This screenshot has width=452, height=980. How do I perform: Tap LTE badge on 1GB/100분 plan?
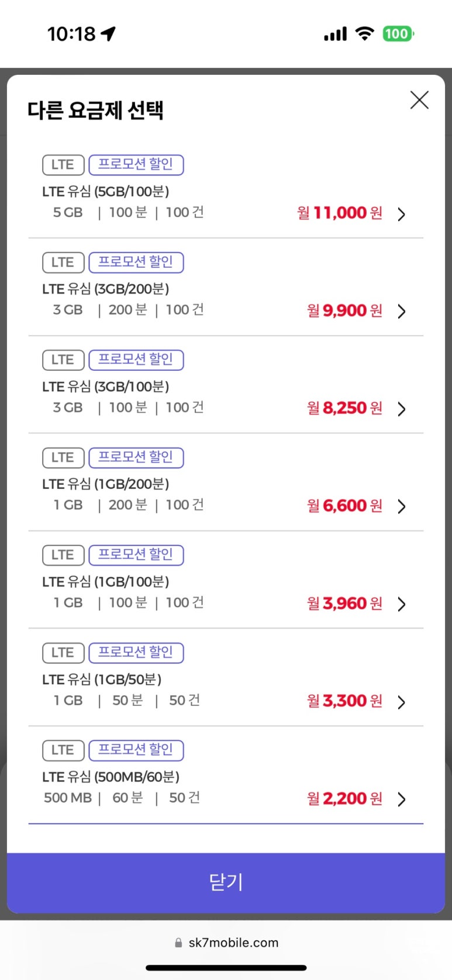click(63, 555)
